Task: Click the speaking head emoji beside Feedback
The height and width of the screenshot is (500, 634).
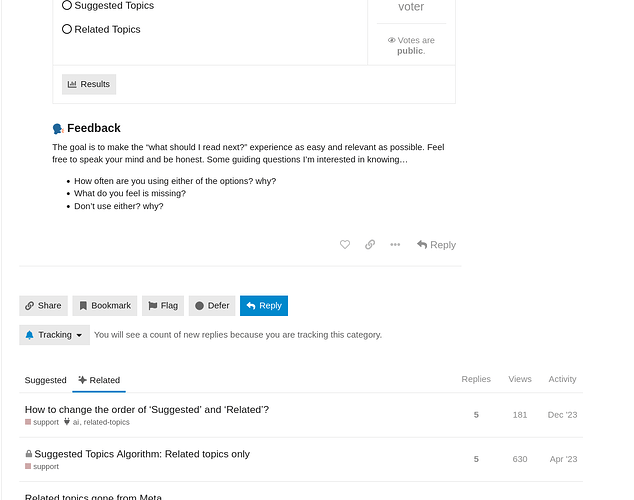Action: point(58,129)
